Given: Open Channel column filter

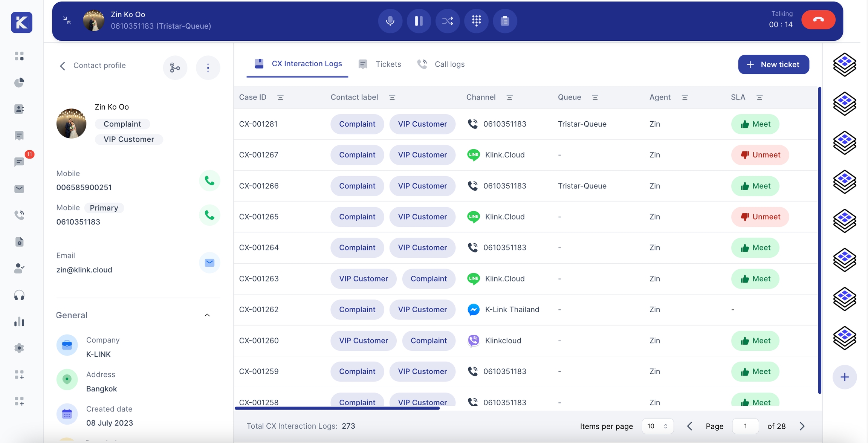Looking at the screenshot, I should coord(510,97).
